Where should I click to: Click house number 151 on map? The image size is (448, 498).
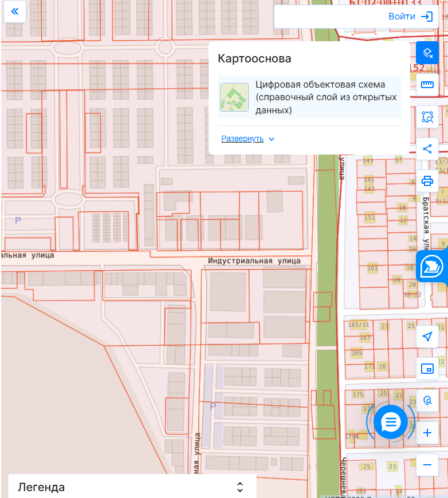click(x=370, y=218)
